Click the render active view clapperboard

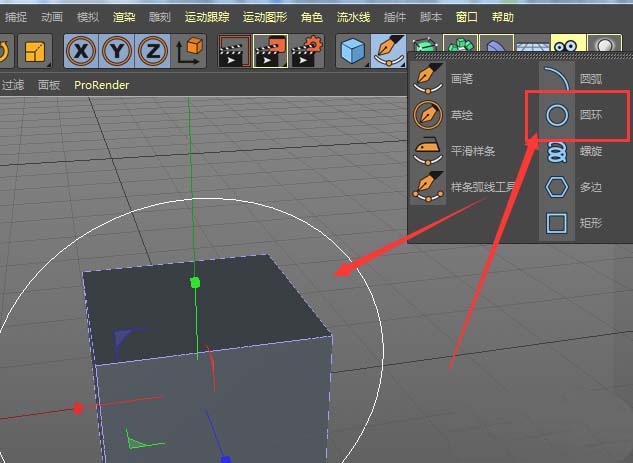235,51
